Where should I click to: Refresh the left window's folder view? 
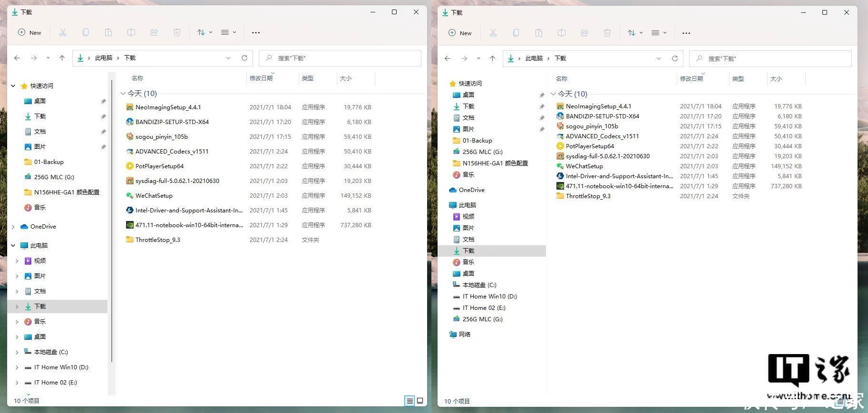coord(244,58)
